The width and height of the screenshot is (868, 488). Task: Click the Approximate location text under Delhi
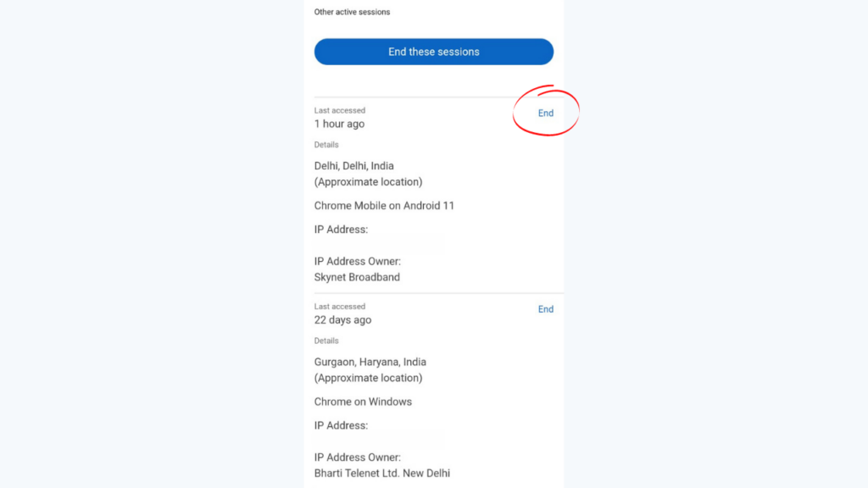pyautogui.click(x=368, y=181)
